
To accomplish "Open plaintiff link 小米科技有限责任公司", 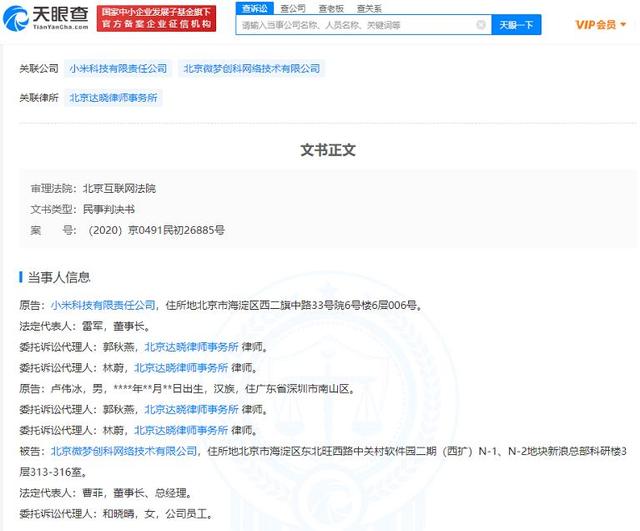I will click(x=103, y=305).
